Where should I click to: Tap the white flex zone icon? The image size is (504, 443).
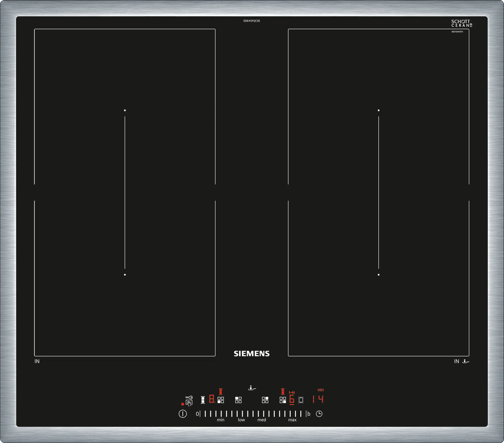coord(203,400)
